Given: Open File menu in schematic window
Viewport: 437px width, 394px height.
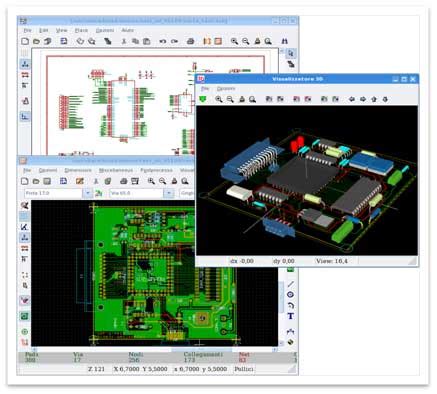Looking at the screenshot, I should (27, 30).
